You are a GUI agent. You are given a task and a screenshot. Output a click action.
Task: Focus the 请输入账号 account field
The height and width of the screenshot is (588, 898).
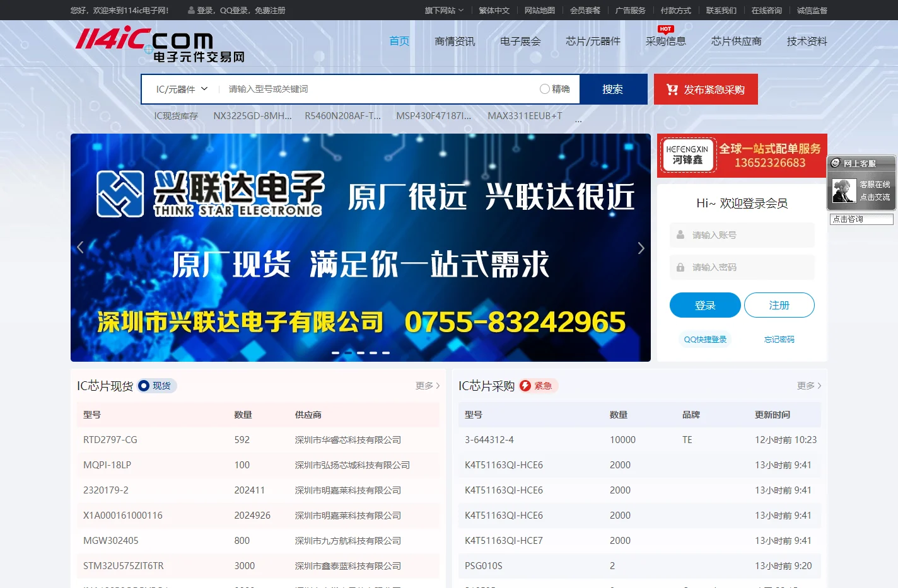(742, 235)
